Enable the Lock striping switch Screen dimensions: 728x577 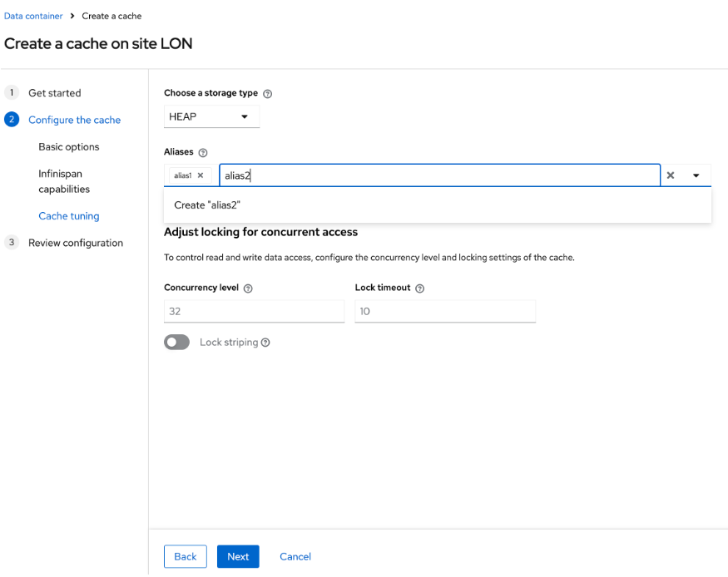click(177, 343)
